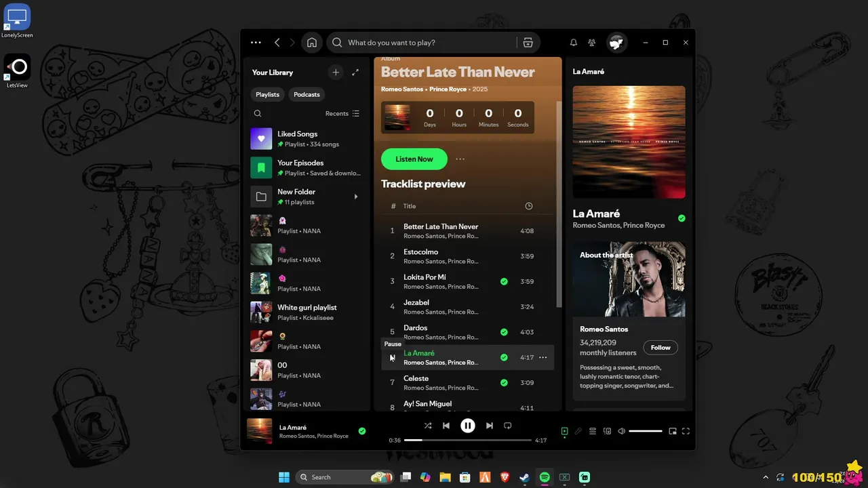
Task: Select the Playlists filter chip
Action: coord(267,95)
